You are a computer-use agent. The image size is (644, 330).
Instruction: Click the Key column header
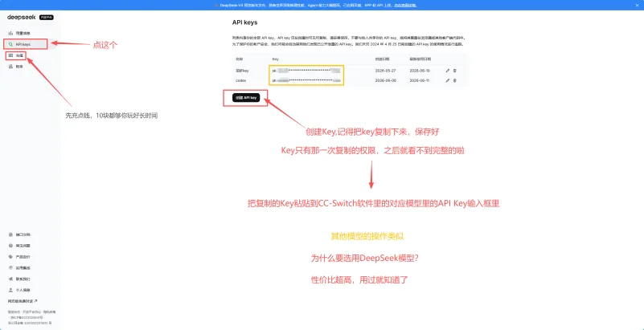point(275,59)
